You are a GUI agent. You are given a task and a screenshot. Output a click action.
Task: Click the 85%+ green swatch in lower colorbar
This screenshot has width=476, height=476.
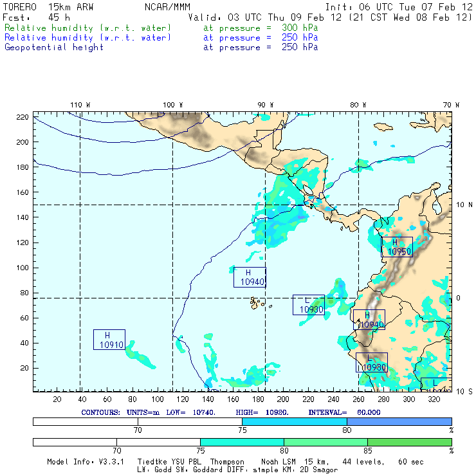(x=410, y=442)
